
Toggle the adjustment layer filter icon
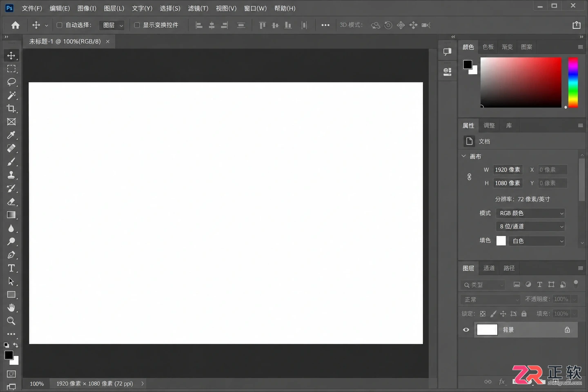pyautogui.click(x=528, y=285)
